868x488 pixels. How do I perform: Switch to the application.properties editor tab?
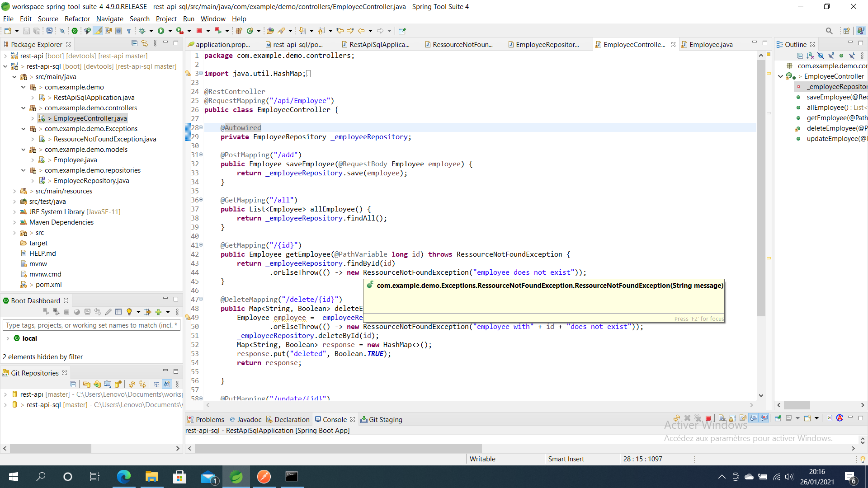pyautogui.click(x=219, y=44)
